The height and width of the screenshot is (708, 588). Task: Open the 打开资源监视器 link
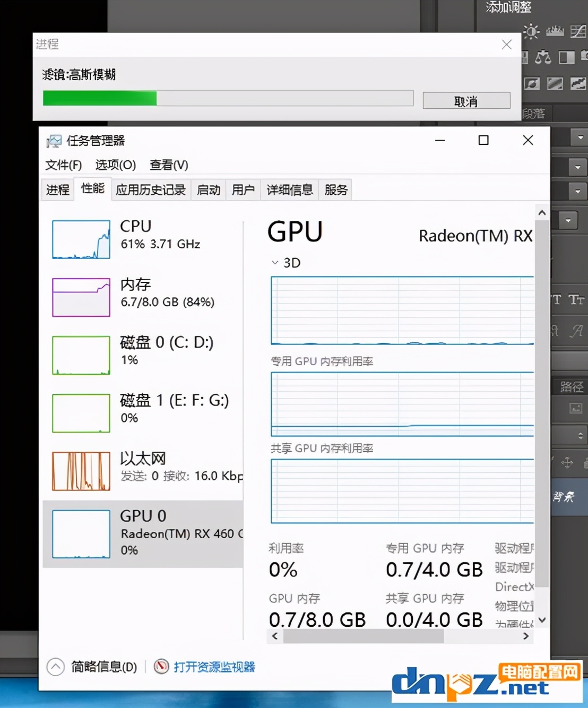214,667
